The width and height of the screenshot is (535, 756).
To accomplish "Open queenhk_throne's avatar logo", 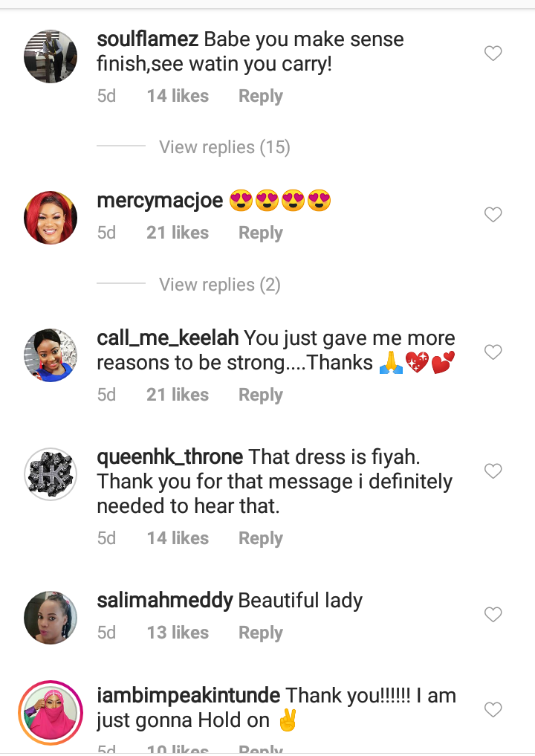I will coord(51,474).
